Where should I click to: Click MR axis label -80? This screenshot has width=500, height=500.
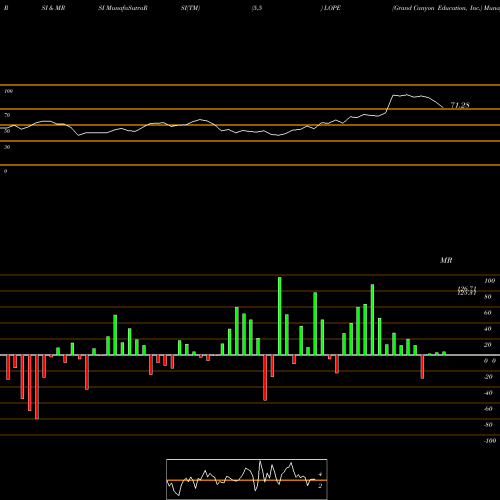(x=488, y=425)
